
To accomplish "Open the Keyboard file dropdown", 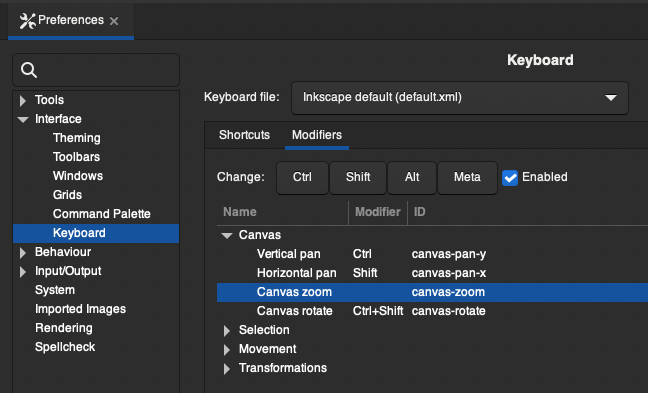I will click(x=460, y=98).
